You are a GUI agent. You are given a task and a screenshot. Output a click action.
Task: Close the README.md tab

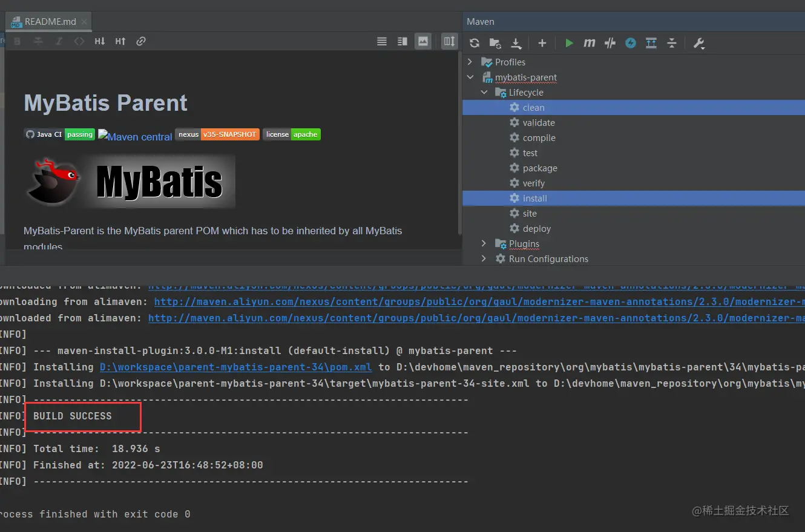coord(84,22)
